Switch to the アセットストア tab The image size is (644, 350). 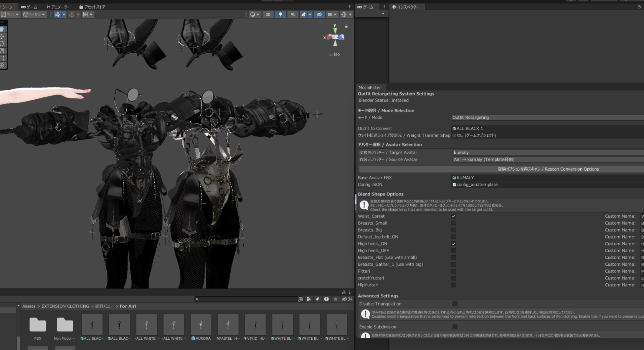tap(92, 7)
